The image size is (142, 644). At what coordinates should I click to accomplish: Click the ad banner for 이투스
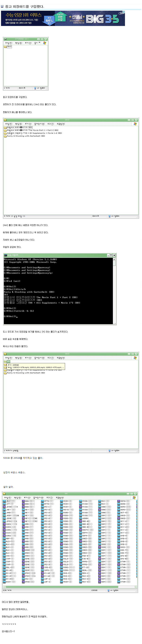(63, 18)
